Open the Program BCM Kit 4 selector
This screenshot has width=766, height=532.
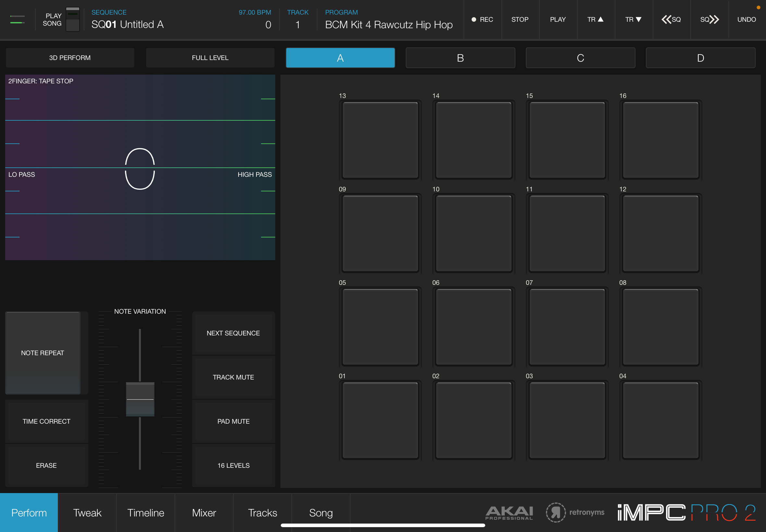point(389,24)
